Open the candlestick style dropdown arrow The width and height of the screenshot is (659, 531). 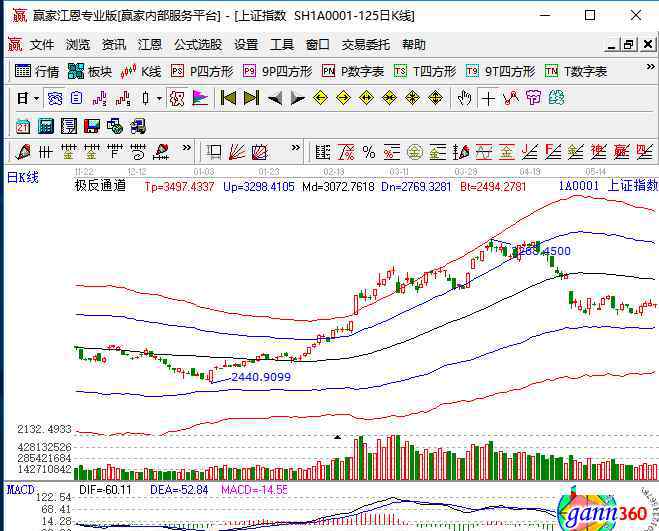click(159, 98)
